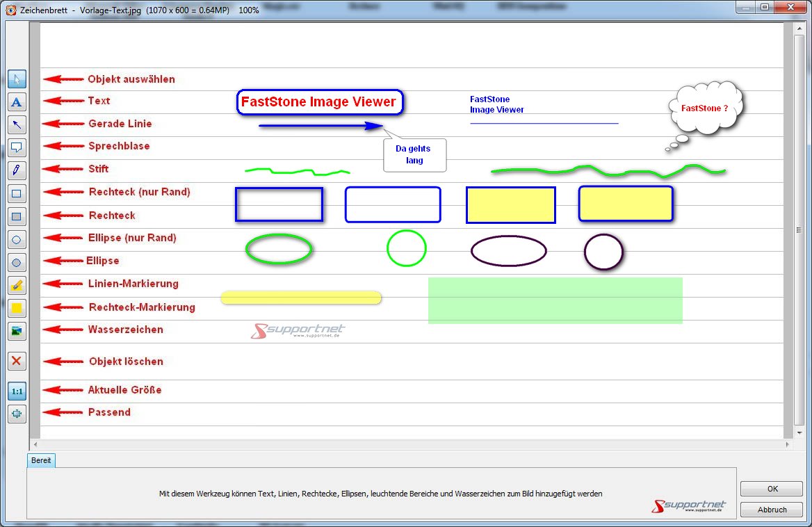Image resolution: width=812 pixels, height=527 pixels.
Task: Choose the filled ellipse tool
Action: coord(17,262)
